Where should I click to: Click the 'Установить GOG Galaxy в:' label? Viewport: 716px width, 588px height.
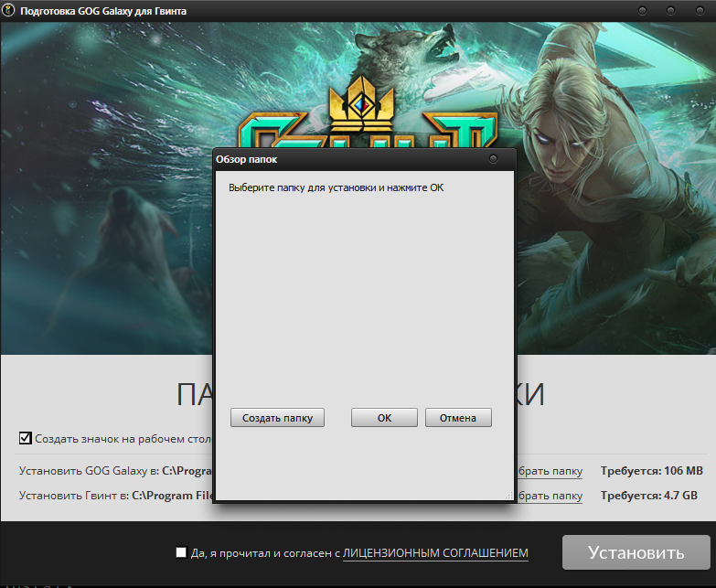pyautogui.click(x=89, y=471)
